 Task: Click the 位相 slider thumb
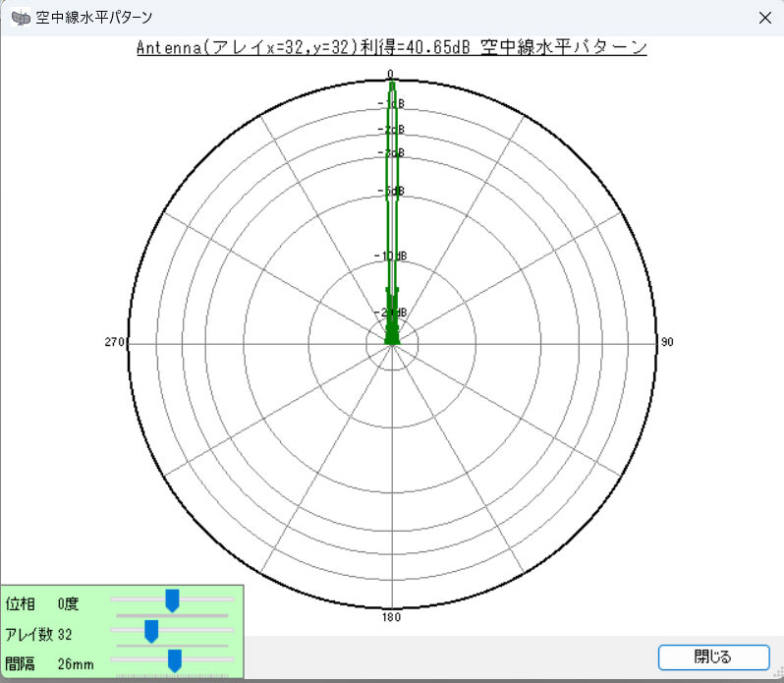(172, 600)
